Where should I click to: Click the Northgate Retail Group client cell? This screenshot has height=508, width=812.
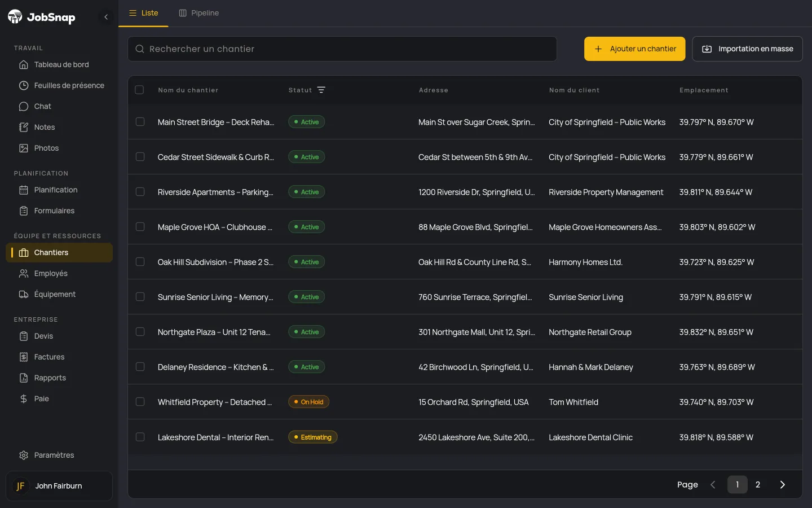pos(590,332)
